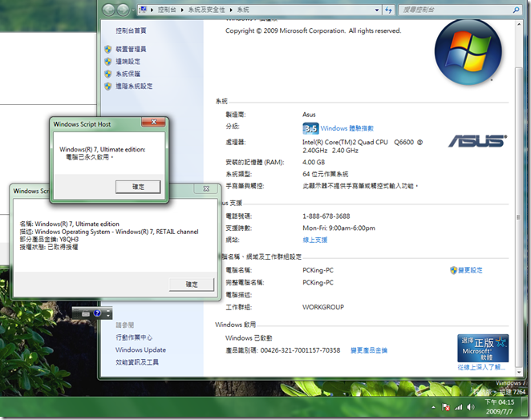This screenshot has height=420, width=531.
Task: Click the refresh button beside the address bar
Action: click(x=388, y=10)
